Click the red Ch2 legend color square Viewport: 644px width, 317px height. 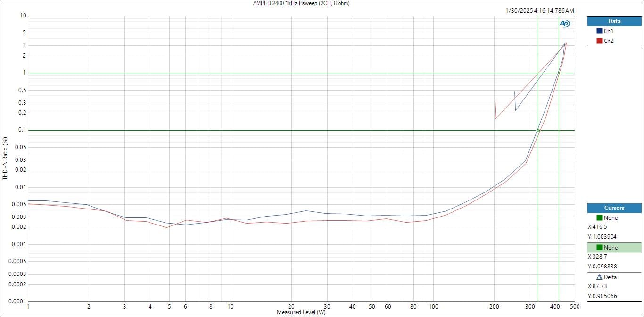[x=599, y=41]
